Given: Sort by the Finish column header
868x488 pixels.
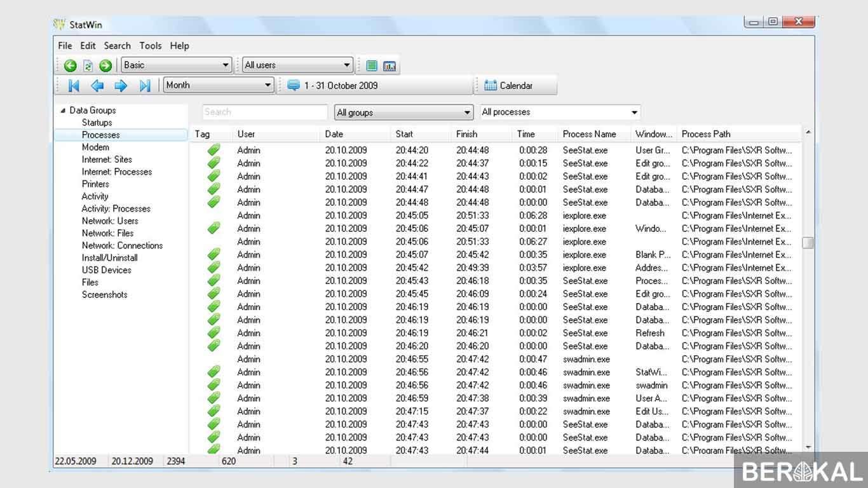Looking at the screenshot, I should click(x=482, y=134).
